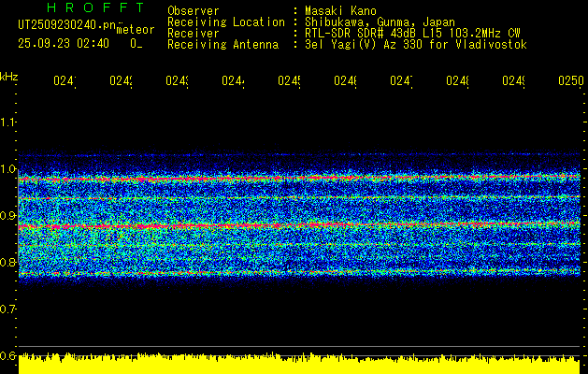Screen dimensions: 588x374
Task: Click the 1.0 kHz axis label
Action: (7, 168)
